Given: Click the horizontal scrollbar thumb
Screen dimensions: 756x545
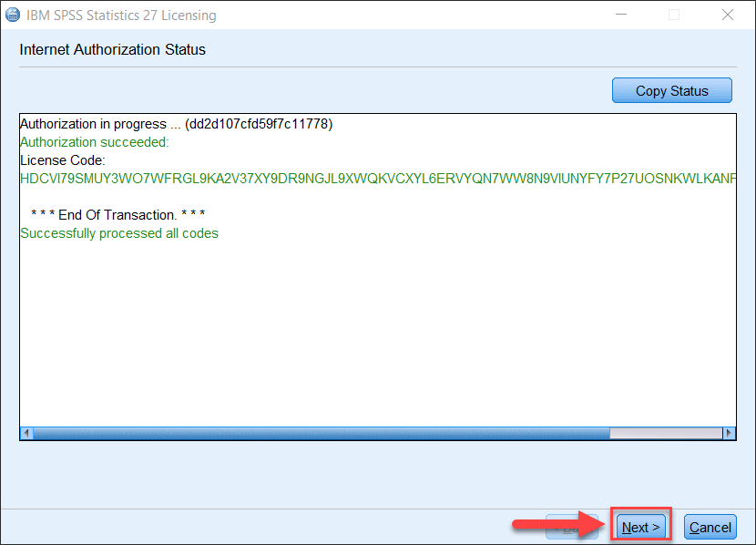Looking at the screenshot, I should tap(322, 433).
